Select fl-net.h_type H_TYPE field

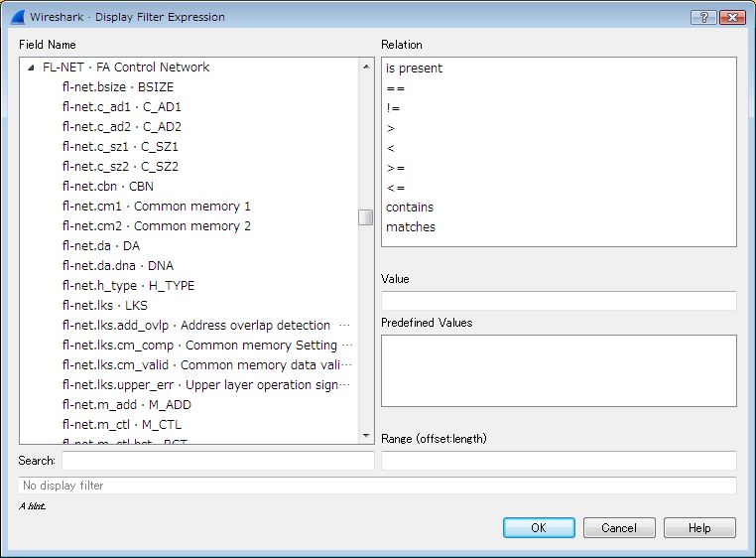(128, 285)
